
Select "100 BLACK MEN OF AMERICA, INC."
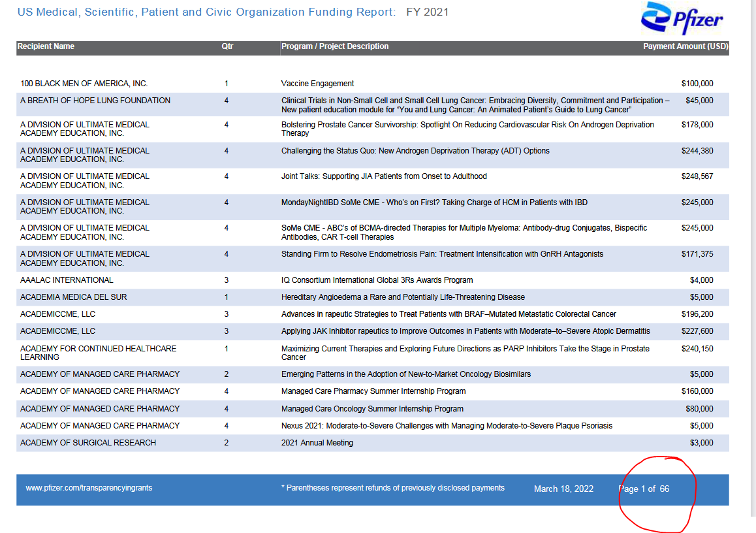[x=84, y=84]
